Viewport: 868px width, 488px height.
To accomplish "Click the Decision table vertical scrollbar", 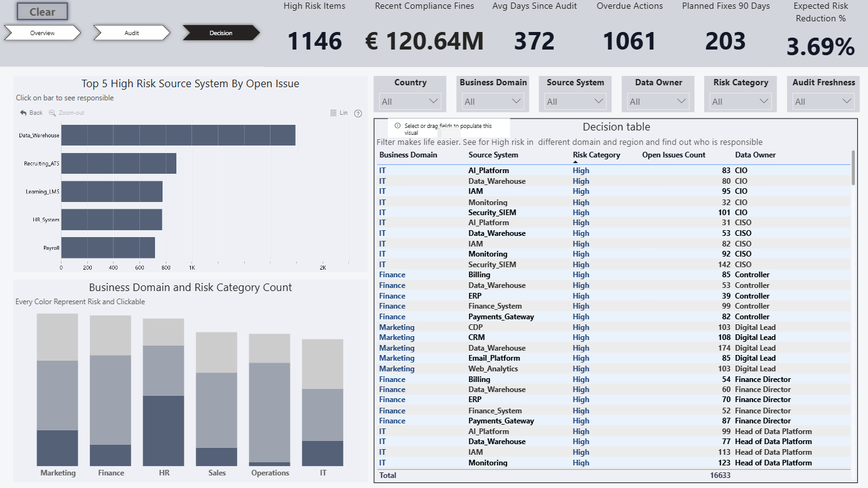I will pos(852,167).
